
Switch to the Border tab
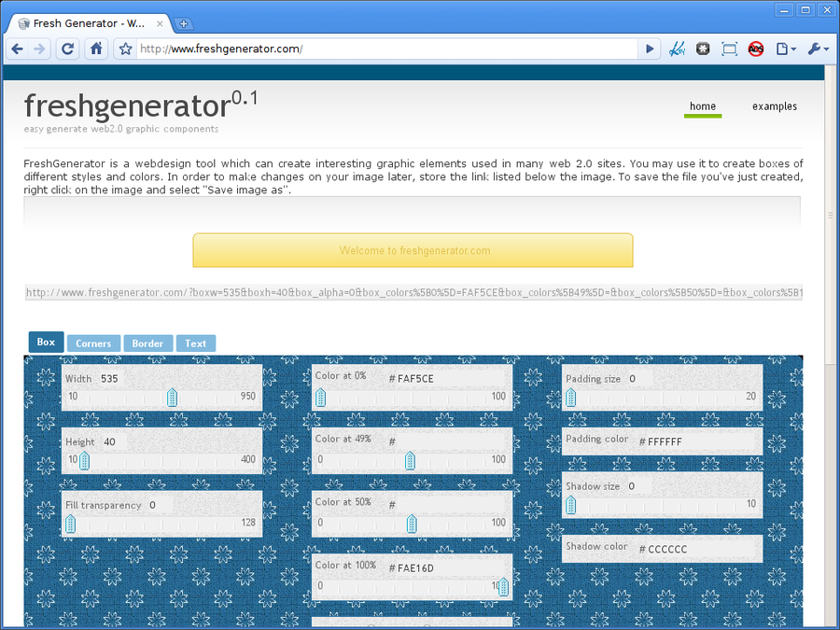point(147,343)
